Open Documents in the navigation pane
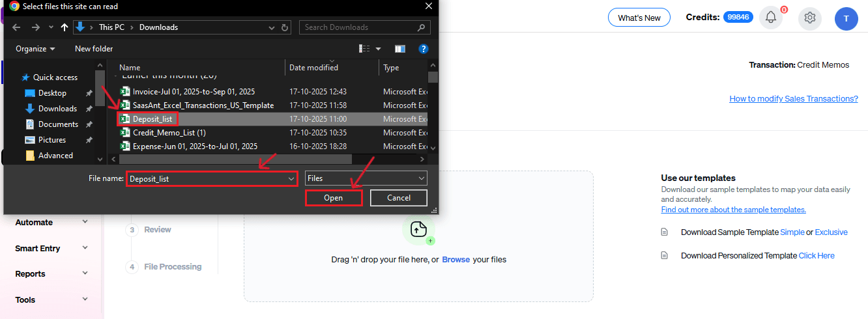The width and height of the screenshot is (868, 319). point(58,124)
